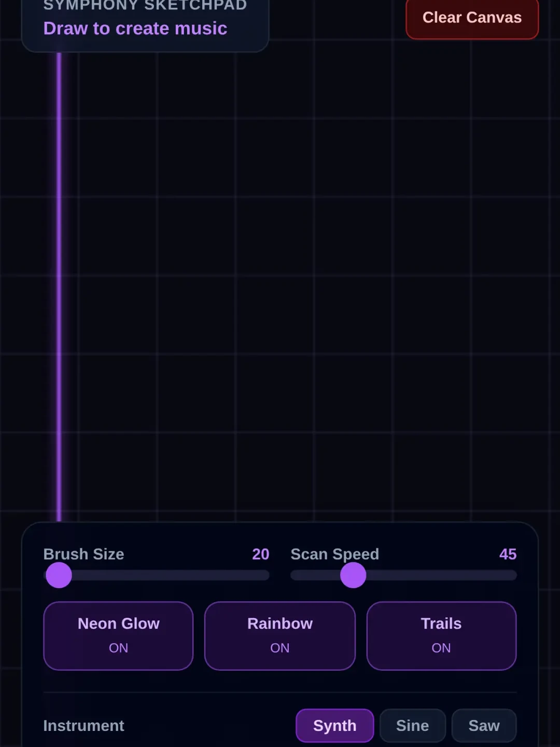Click the Brush Size label
560x747 pixels.
83,554
